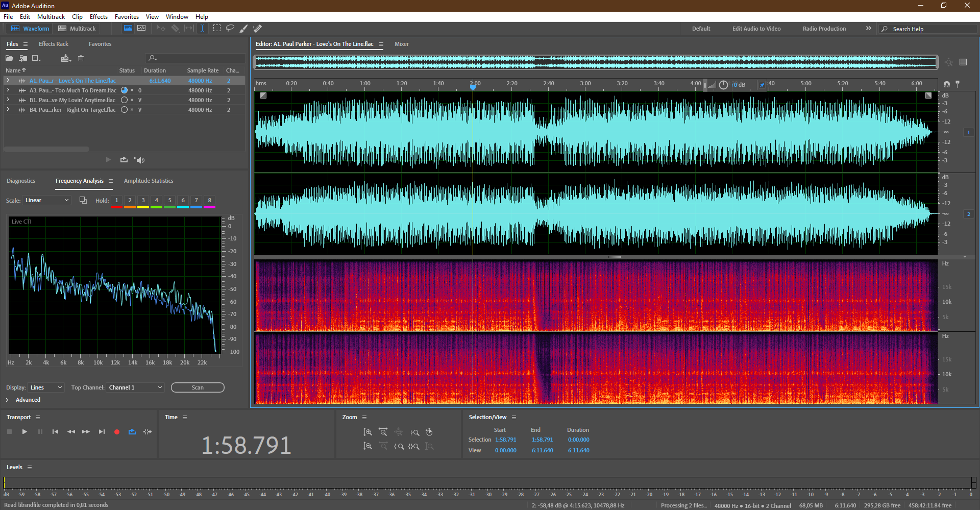The width and height of the screenshot is (980, 510).
Task: Switch to the Amplitude Statistics tab
Action: click(x=149, y=181)
